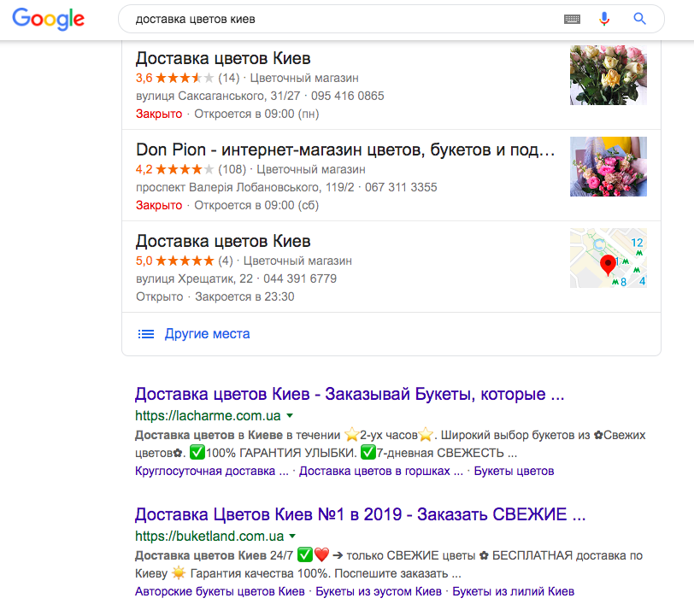Image resolution: width=694 pixels, height=616 pixels.
Task: Open Авторские букеты цветов Киев sitelink
Action: pos(220,591)
